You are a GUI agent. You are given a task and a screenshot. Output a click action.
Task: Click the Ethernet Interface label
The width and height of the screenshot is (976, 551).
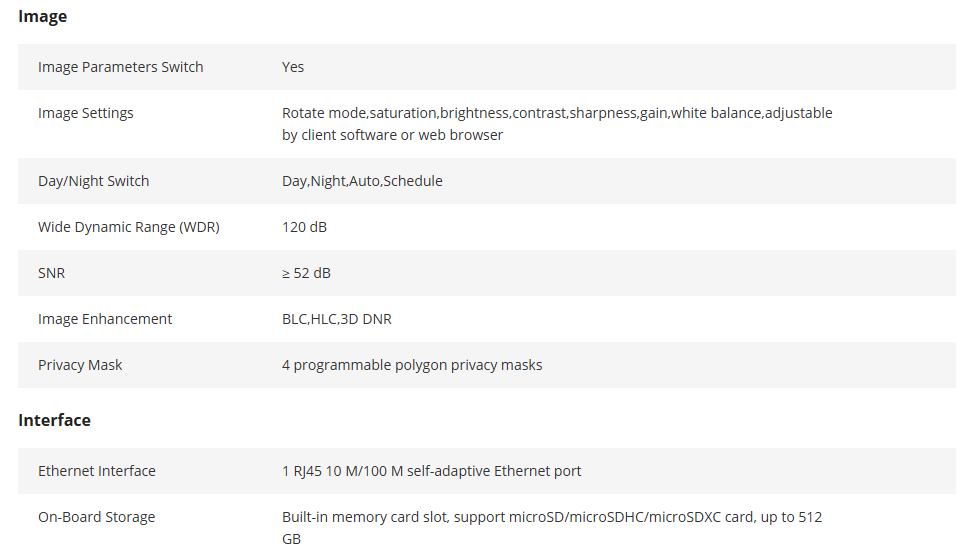coord(96,471)
